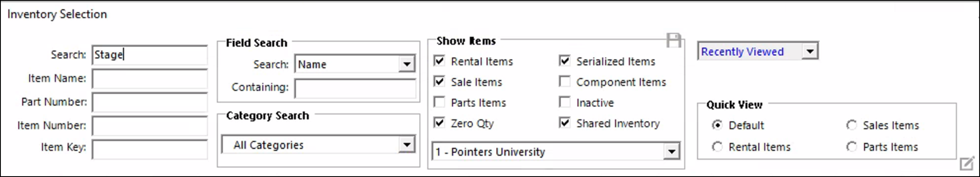Image resolution: width=980 pixels, height=177 pixels.
Task: Disable the Zero Qty checkbox
Action: [x=439, y=123]
